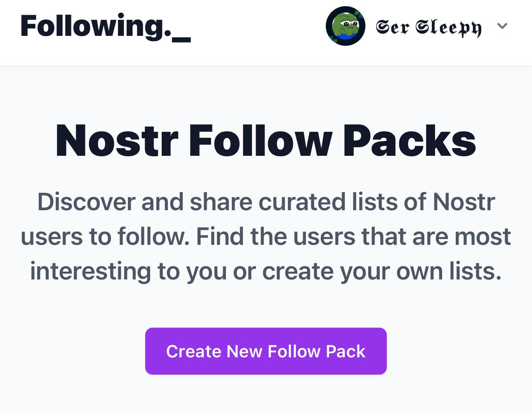Click the underscore cursor in the Following logo

[x=181, y=40]
